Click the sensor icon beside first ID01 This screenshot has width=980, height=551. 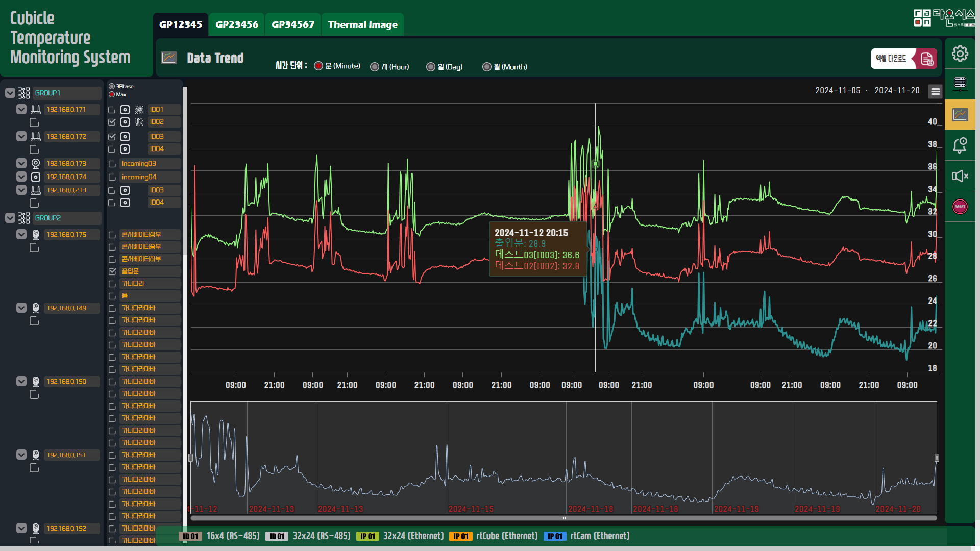point(125,110)
